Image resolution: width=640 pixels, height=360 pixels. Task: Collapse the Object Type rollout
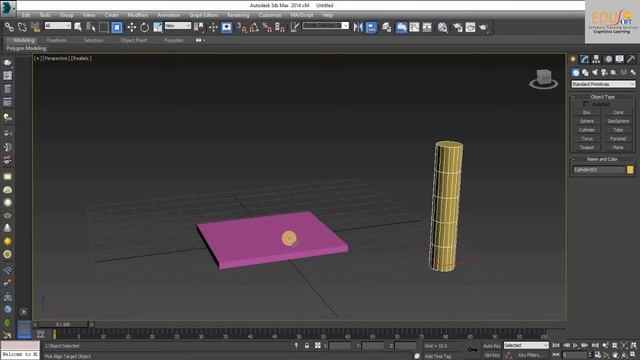coord(602,97)
